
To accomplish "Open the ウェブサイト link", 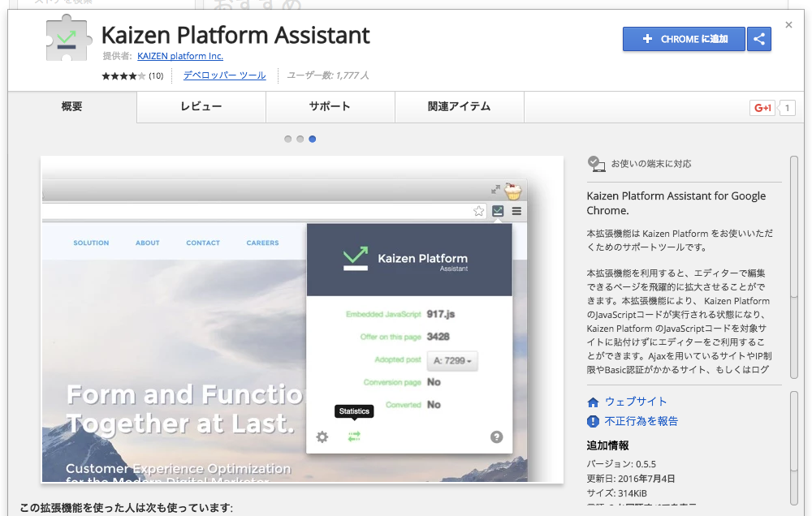I will click(x=636, y=402).
